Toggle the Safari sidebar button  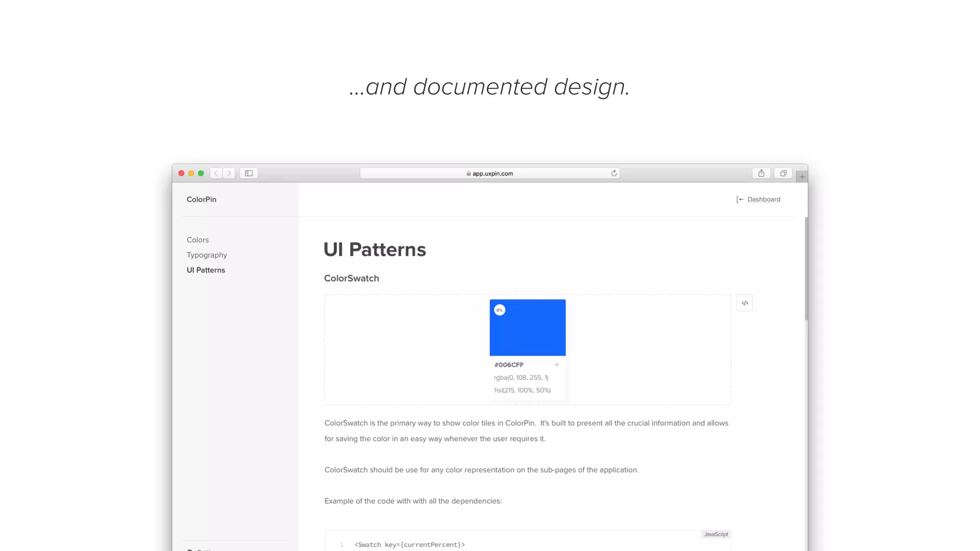(249, 173)
